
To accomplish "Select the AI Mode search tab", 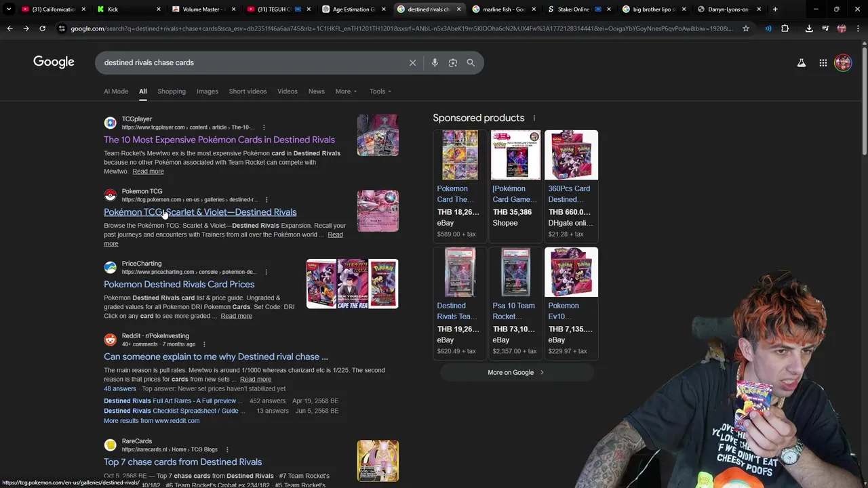I will point(116,91).
